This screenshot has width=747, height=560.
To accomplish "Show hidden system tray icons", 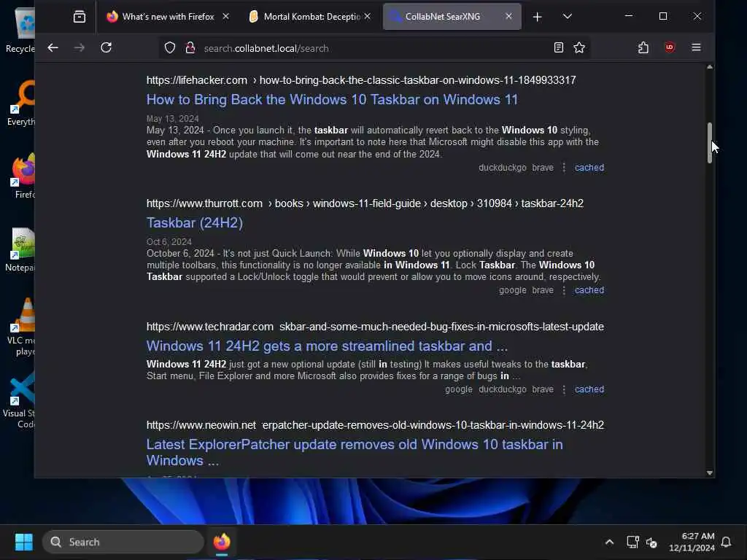I will coord(609,542).
